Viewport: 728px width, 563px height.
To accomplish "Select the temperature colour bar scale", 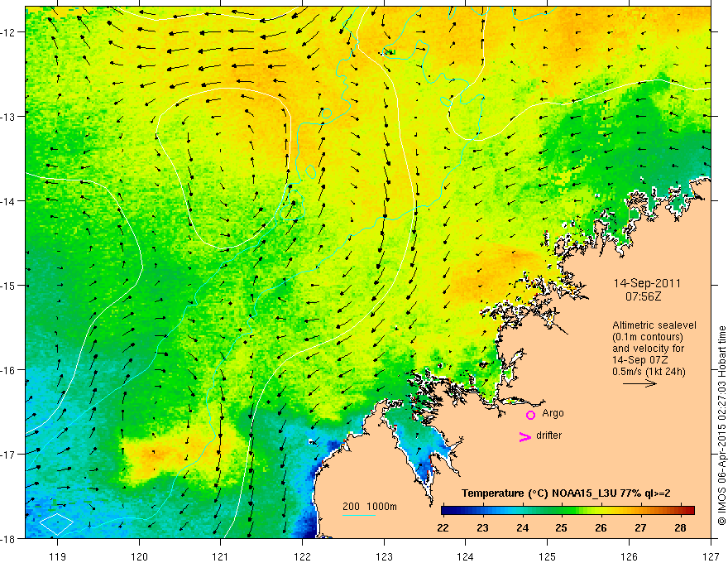I will click(x=568, y=511).
